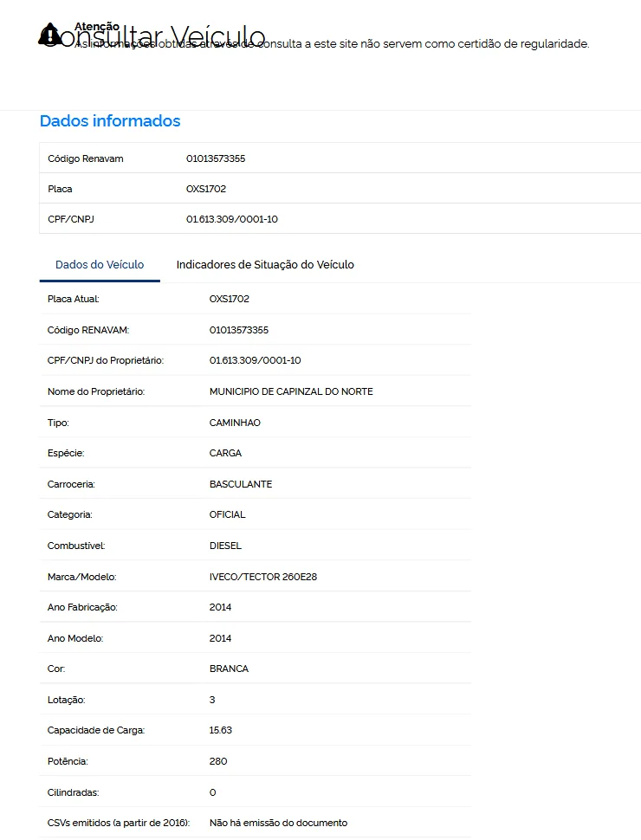Click the Cor value BRANCA

point(229,669)
